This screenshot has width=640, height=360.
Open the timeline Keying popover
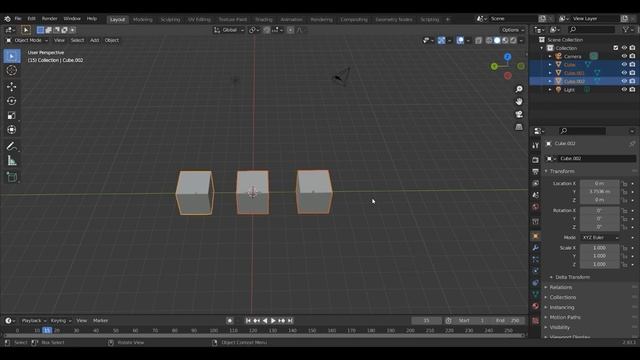(61, 321)
